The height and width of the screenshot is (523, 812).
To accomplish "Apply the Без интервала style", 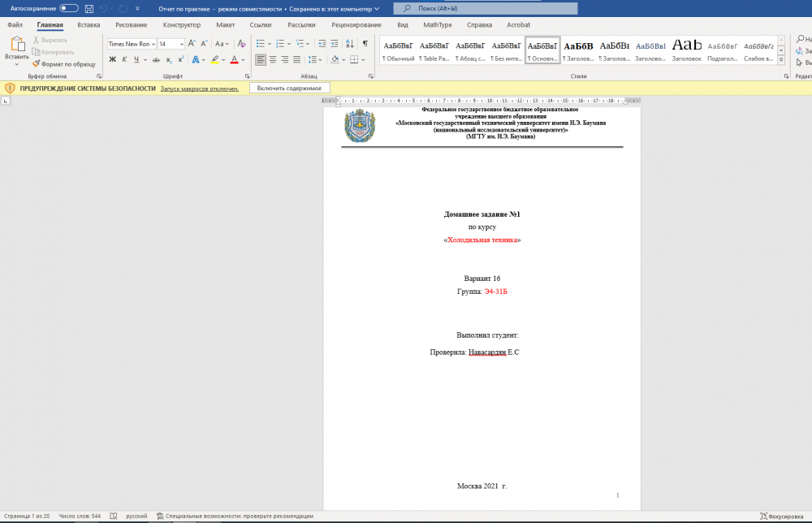I will [x=507, y=50].
